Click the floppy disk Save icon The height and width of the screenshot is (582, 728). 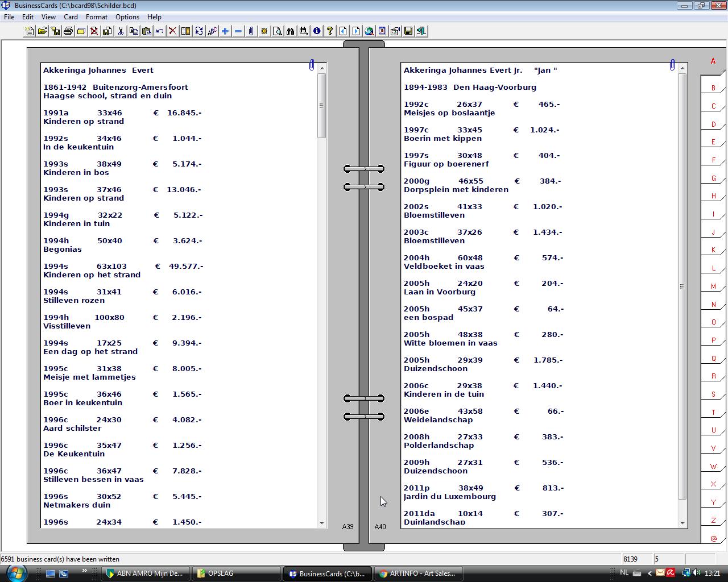pos(408,31)
